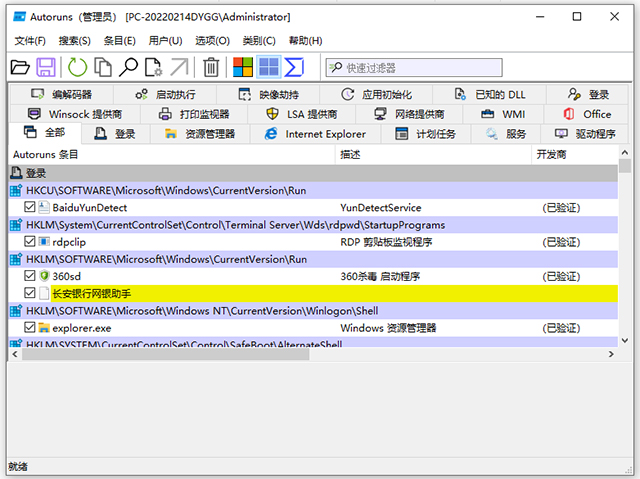Click the blank file icon of 长安银行网银助手
The image size is (640, 479).
pyautogui.click(x=44, y=293)
